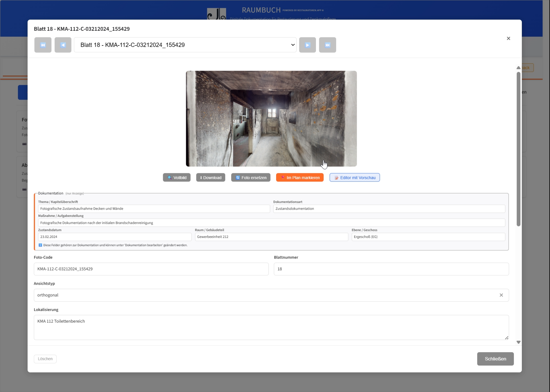The width and height of the screenshot is (550, 392).
Task: Edit the Blattnummer field
Action: click(391, 269)
